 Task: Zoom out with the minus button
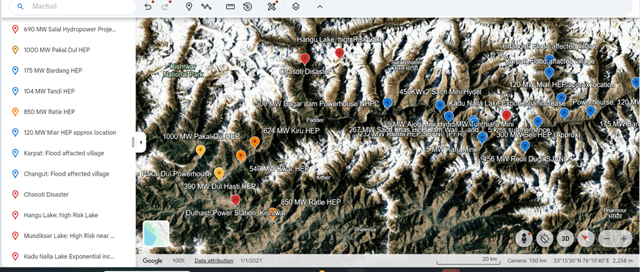pyautogui.click(x=606, y=239)
